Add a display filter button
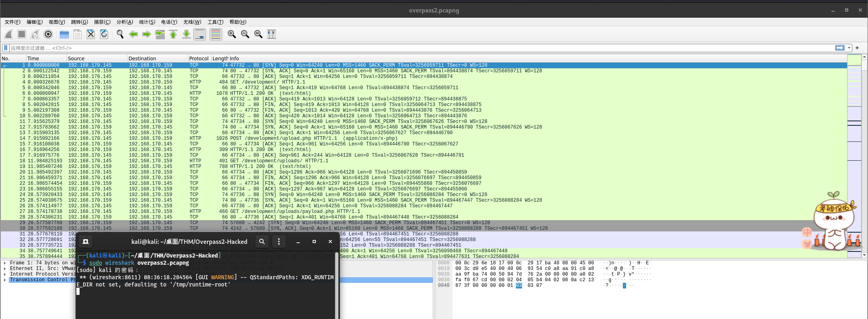The height and width of the screenshot is (319, 868). [857, 48]
